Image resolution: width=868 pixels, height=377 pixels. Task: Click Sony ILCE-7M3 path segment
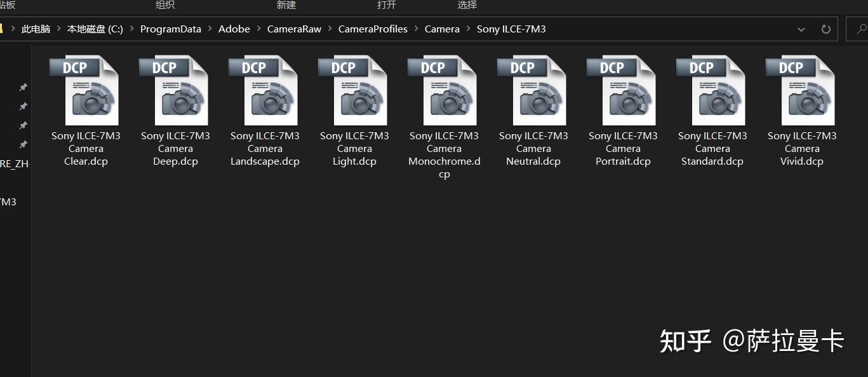click(511, 29)
